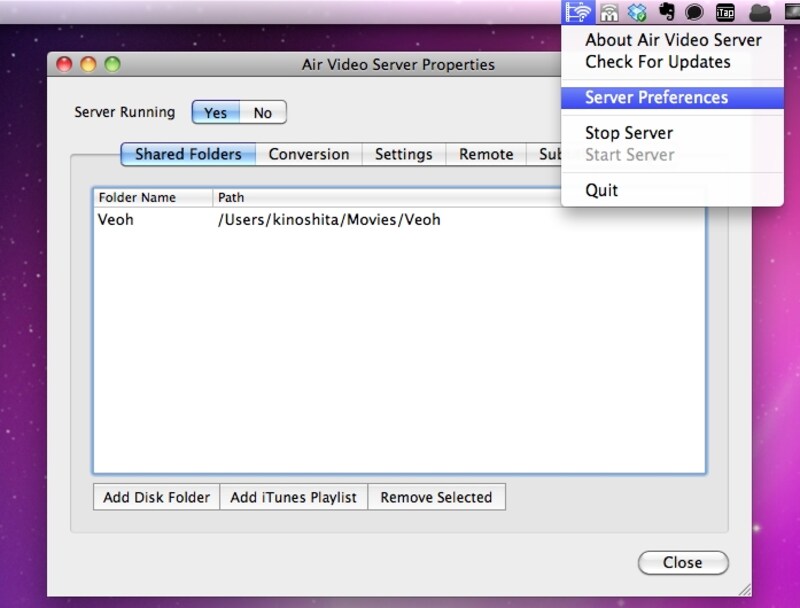The image size is (800, 608).
Task: Open the Remote tab
Action: coord(486,154)
